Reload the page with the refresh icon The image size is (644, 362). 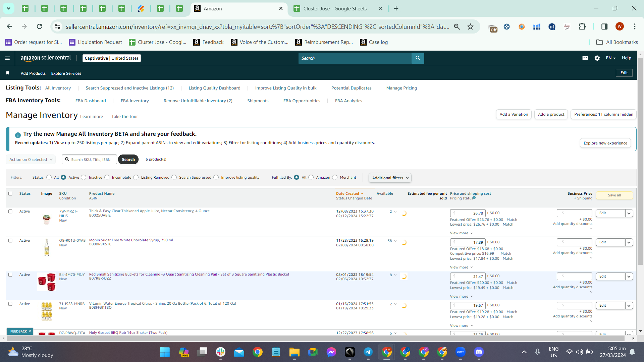(39, 26)
